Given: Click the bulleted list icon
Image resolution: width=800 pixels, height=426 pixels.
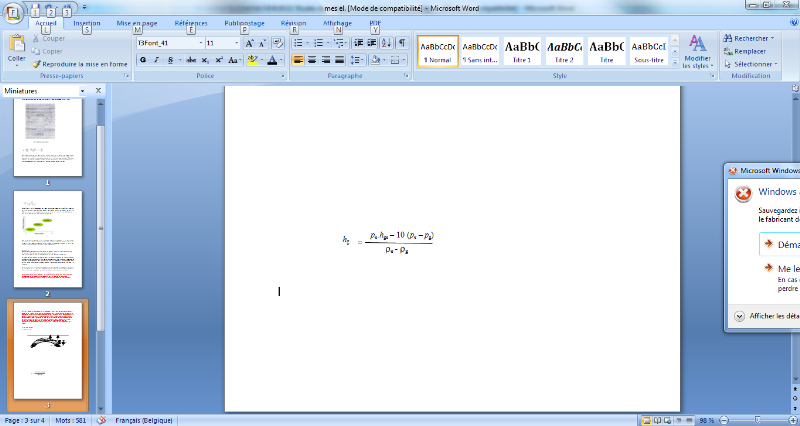Looking at the screenshot, I should (297, 43).
